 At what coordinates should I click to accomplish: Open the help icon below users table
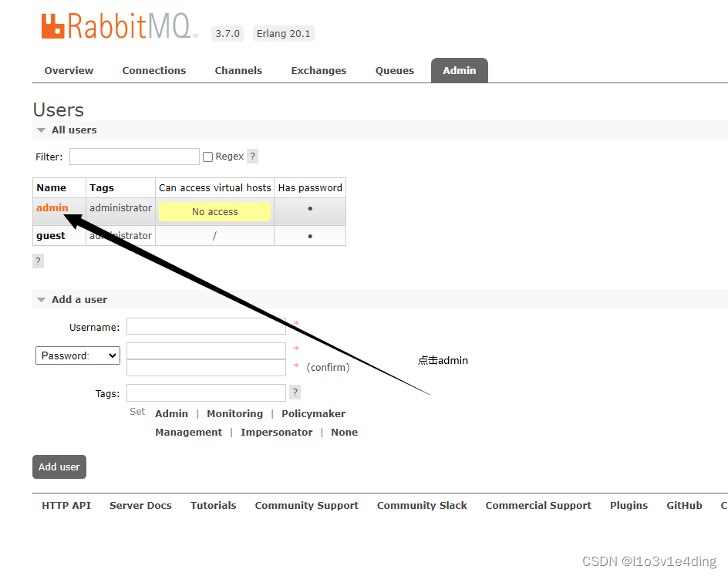tap(38, 261)
